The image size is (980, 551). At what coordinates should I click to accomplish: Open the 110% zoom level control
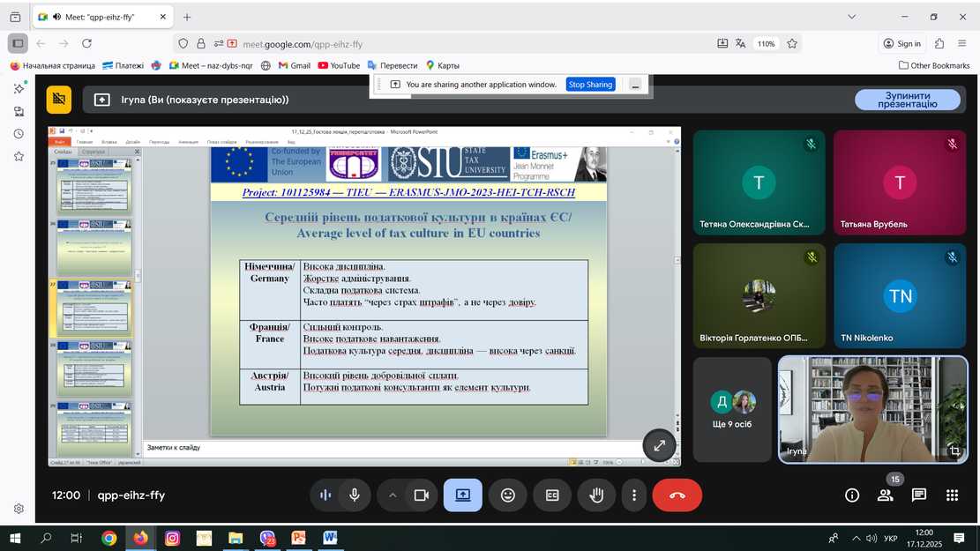(766, 44)
